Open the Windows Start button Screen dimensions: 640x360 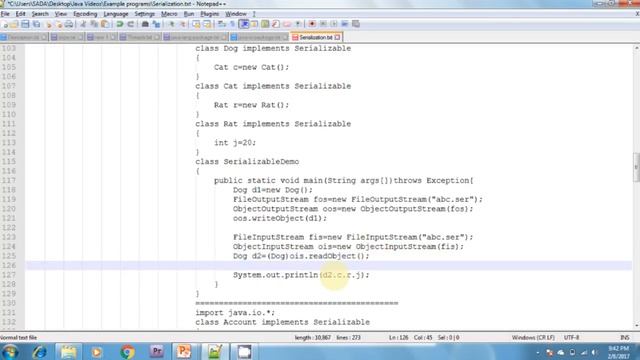click(x=10, y=352)
